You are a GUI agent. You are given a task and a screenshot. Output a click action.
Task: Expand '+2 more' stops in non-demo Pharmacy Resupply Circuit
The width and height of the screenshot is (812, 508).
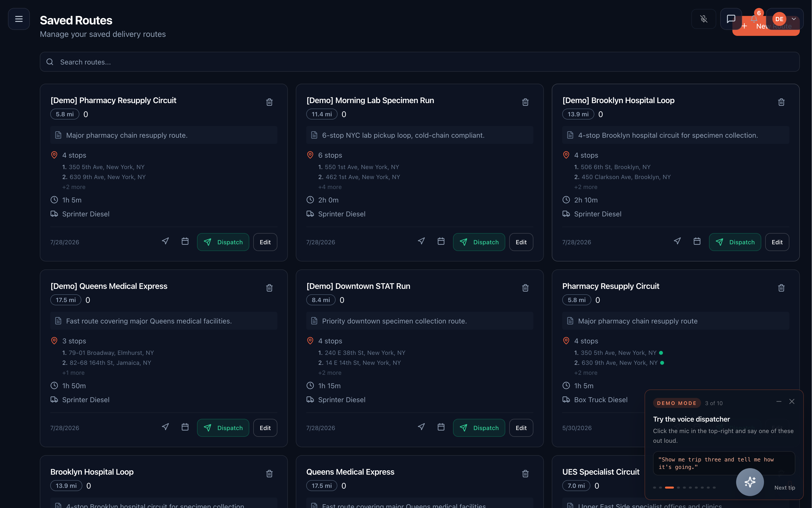[x=586, y=373]
